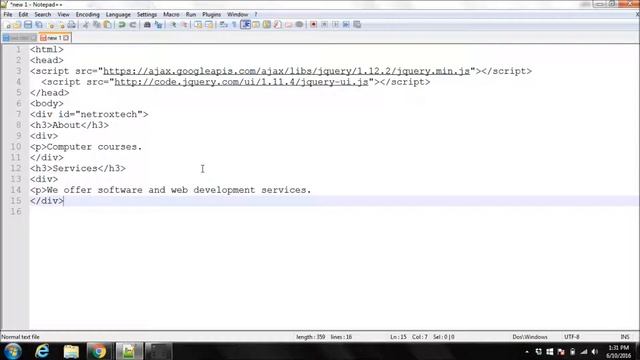Image resolution: width=640 pixels, height=360 pixels.
Task: Click 'Ln : 15' status bar entry
Action: [x=398, y=337]
